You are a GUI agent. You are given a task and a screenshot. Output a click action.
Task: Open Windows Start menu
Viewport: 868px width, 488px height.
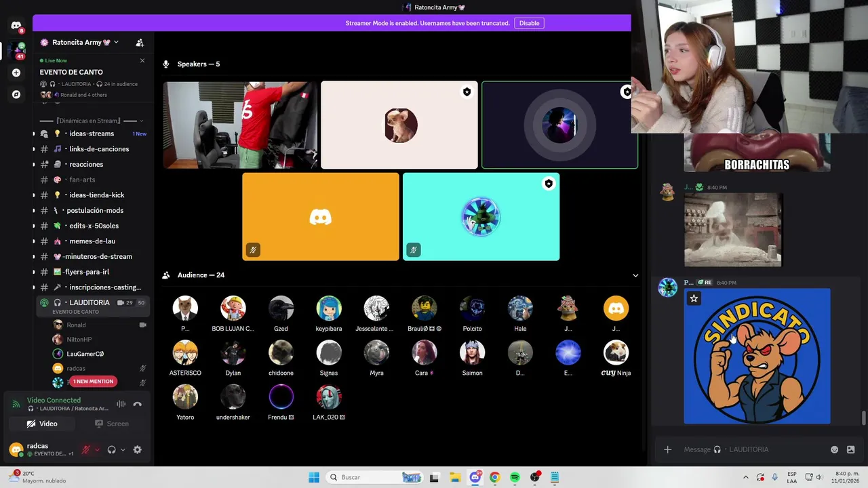click(x=314, y=477)
